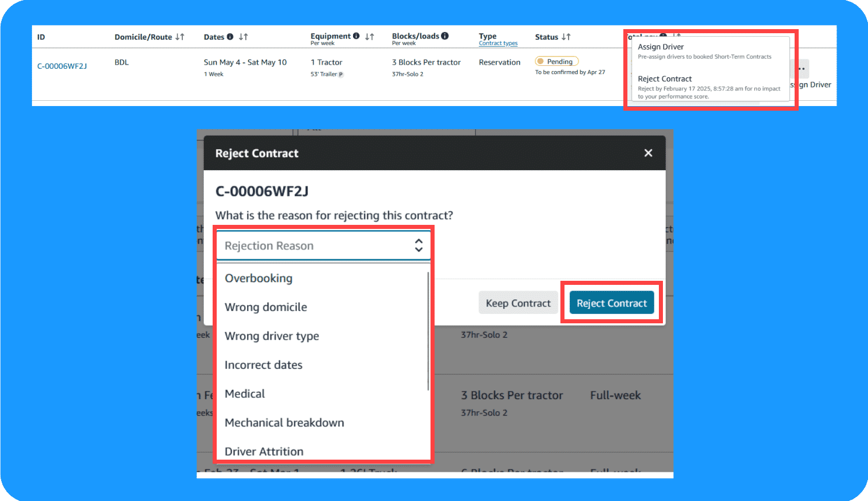Click the info icon beside Blocks/loads header

coord(444,36)
